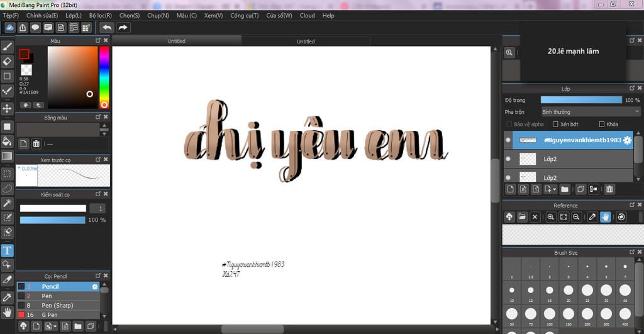Select the Hand pan tool
Image resolution: width=644 pixels, height=334 pixels.
(7, 312)
